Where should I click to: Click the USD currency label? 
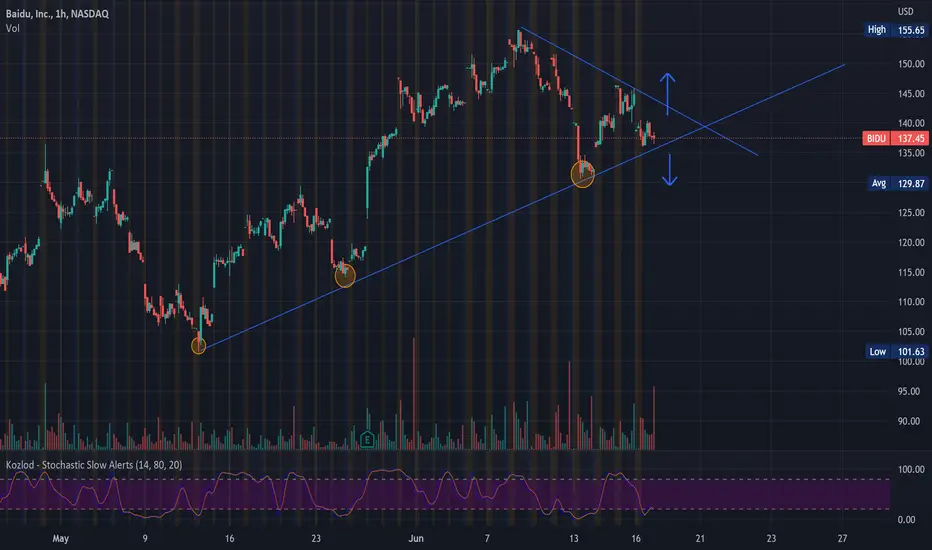[x=905, y=11]
